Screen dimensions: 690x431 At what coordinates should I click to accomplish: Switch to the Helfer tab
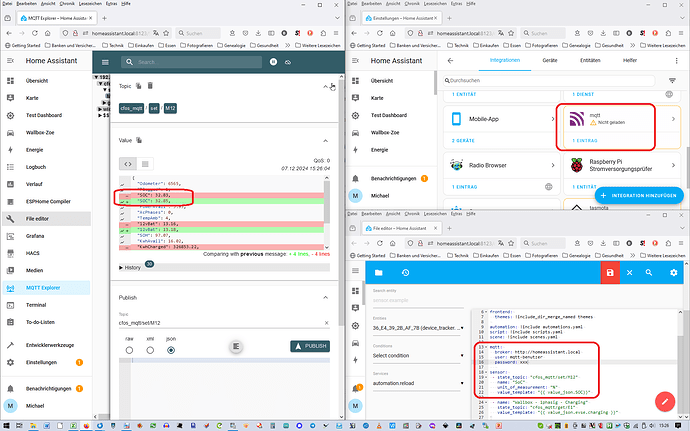point(630,60)
